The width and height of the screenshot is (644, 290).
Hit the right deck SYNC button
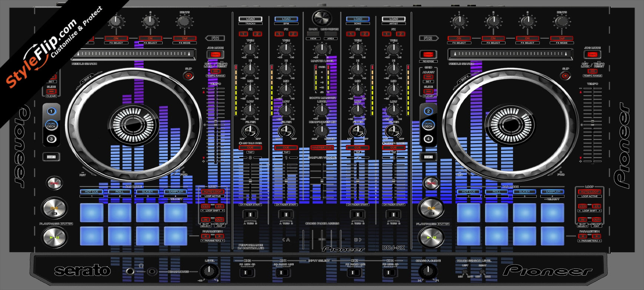click(431, 183)
